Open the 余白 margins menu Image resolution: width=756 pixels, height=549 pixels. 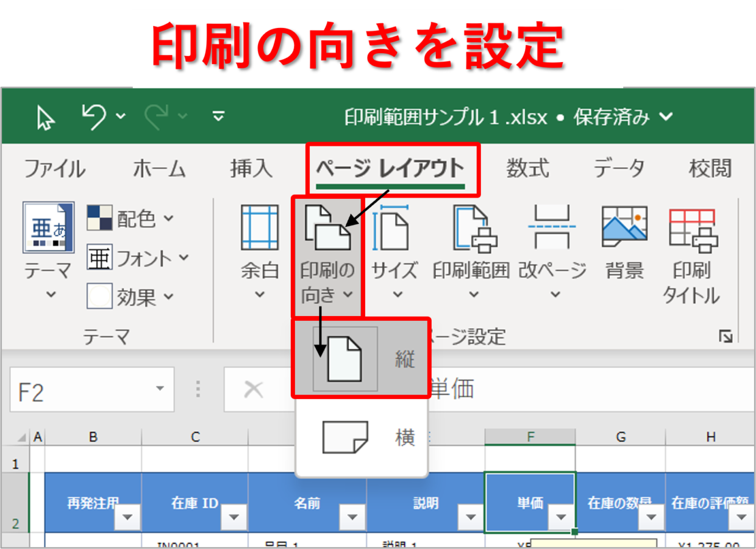260,253
